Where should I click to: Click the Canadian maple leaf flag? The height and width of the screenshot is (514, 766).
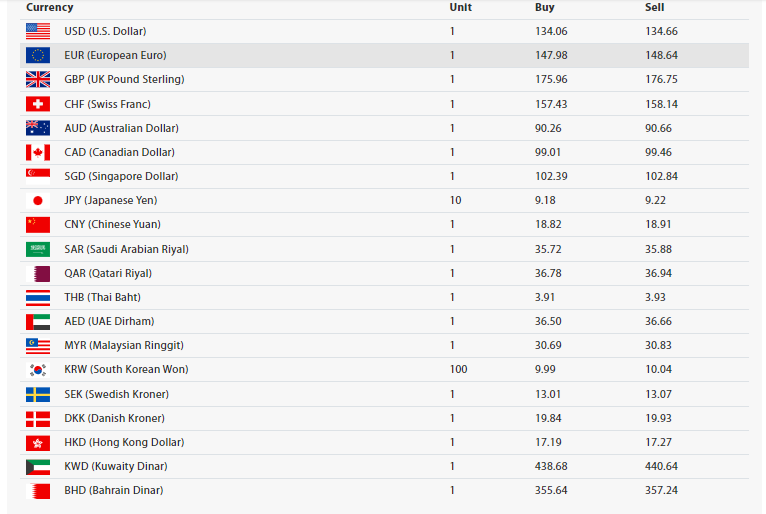pos(38,152)
